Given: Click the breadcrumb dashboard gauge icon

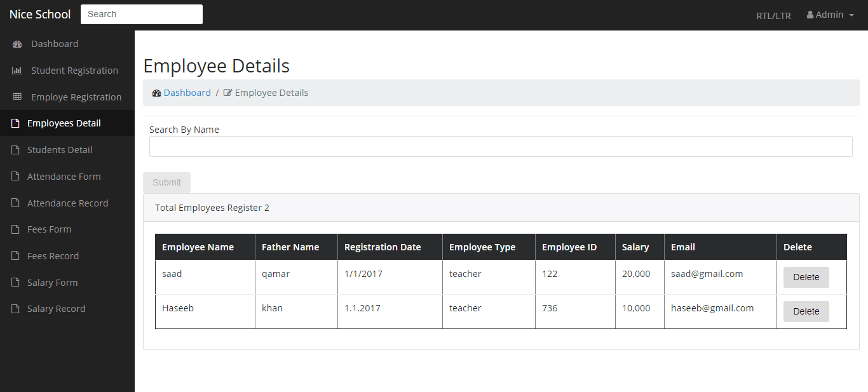Looking at the screenshot, I should click(x=157, y=93).
